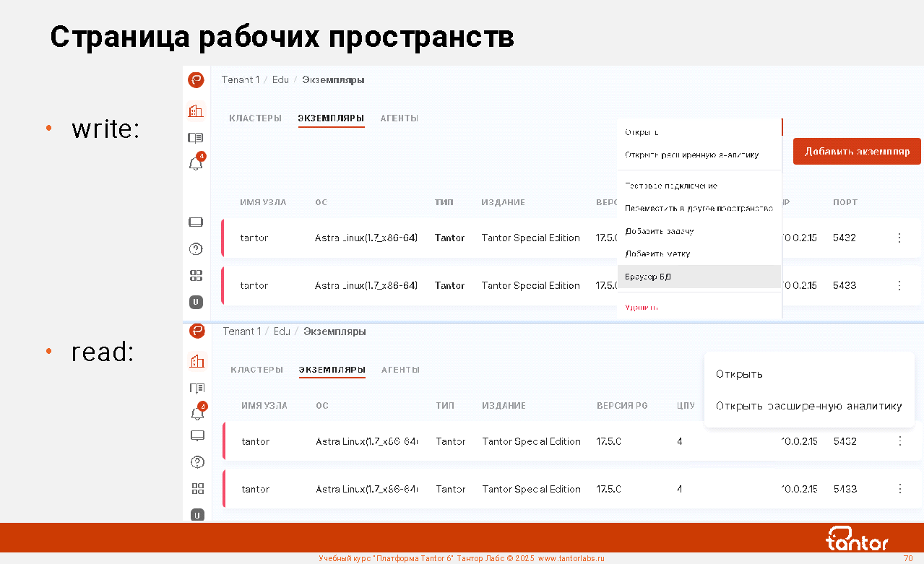
Task: Choose "Добавить метку" from the context menu
Action: (x=657, y=254)
